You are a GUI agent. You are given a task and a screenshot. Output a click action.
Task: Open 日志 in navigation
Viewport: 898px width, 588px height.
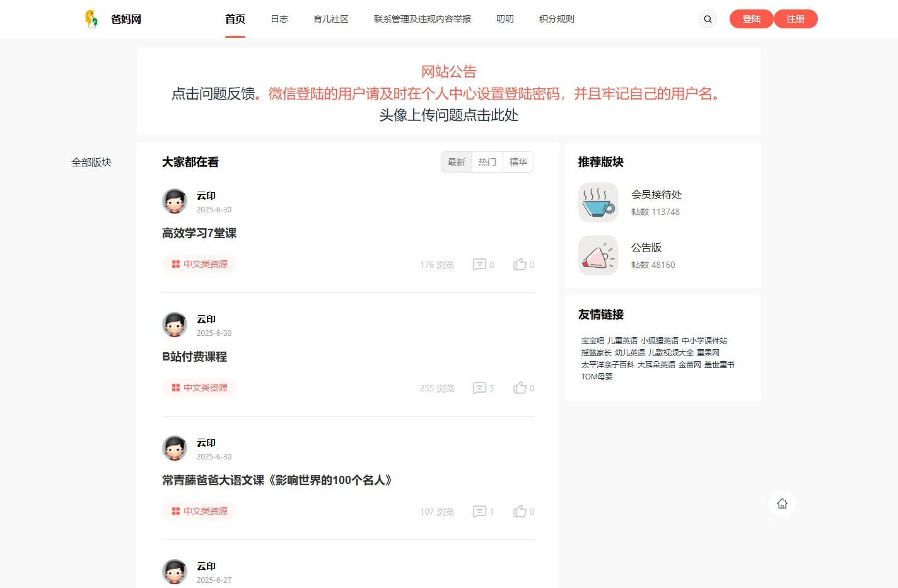279,19
